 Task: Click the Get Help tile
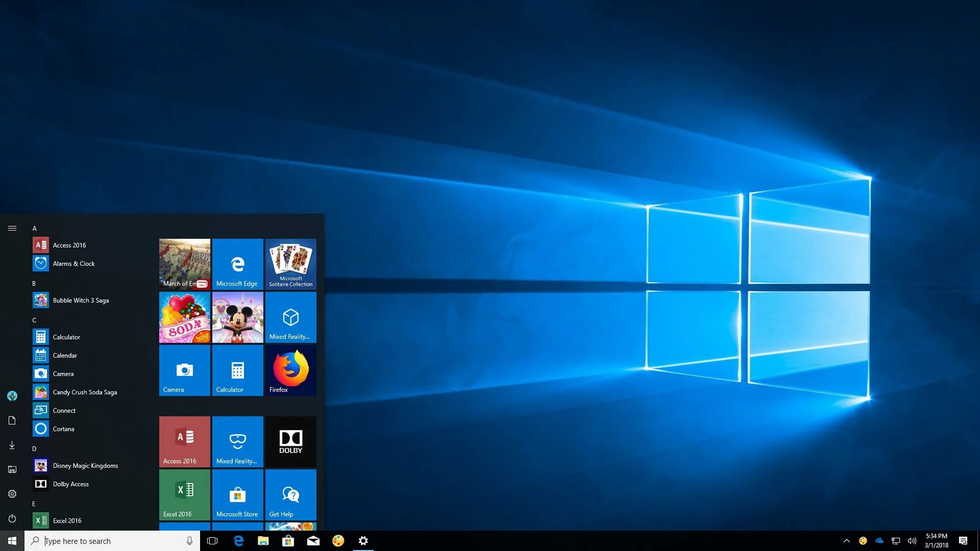click(290, 495)
